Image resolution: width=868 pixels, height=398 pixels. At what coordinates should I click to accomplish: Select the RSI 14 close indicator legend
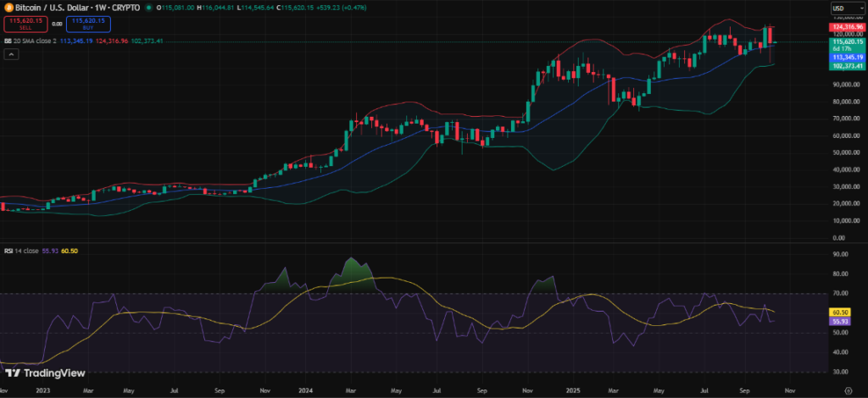coord(24,251)
